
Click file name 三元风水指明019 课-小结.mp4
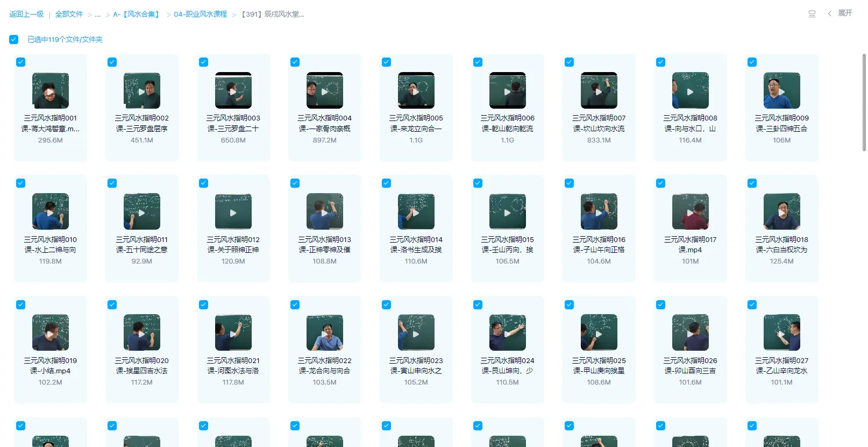tap(51, 366)
